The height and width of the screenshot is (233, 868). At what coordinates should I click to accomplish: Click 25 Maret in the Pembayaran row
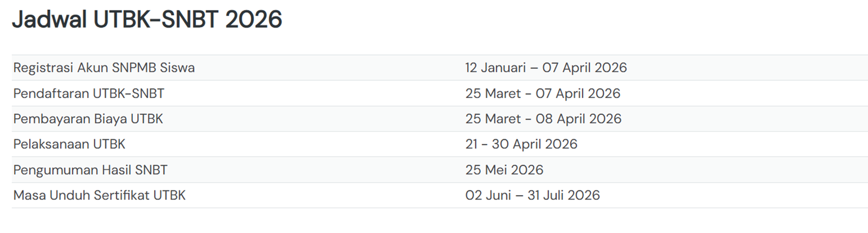point(493,119)
